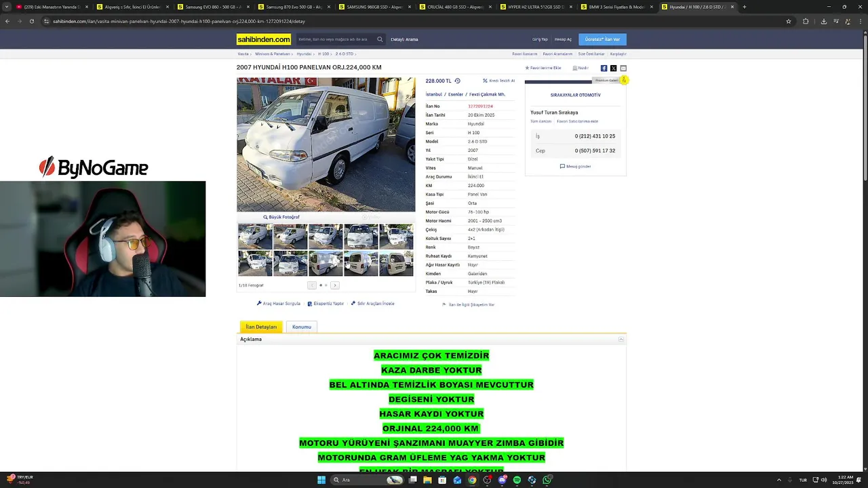868x488 pixels.
Task: Click Mesaj gönder to seller
Action: (x=576, y=166)
